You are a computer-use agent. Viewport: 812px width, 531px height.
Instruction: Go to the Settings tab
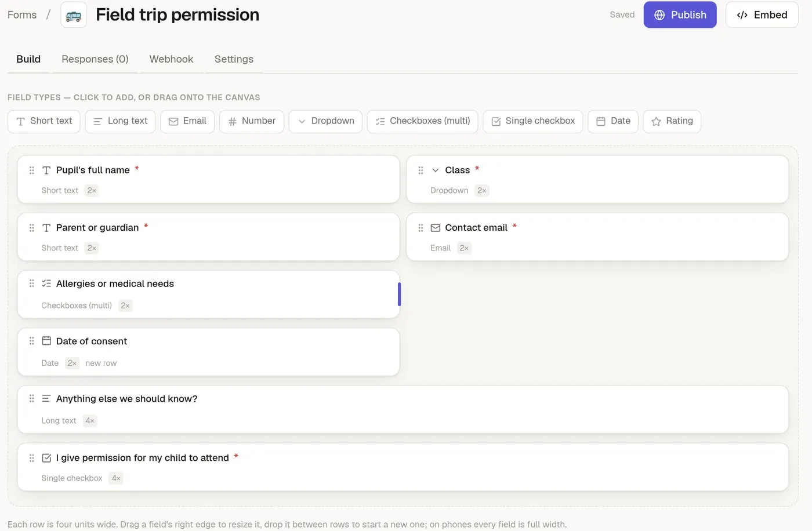[234, 59]
